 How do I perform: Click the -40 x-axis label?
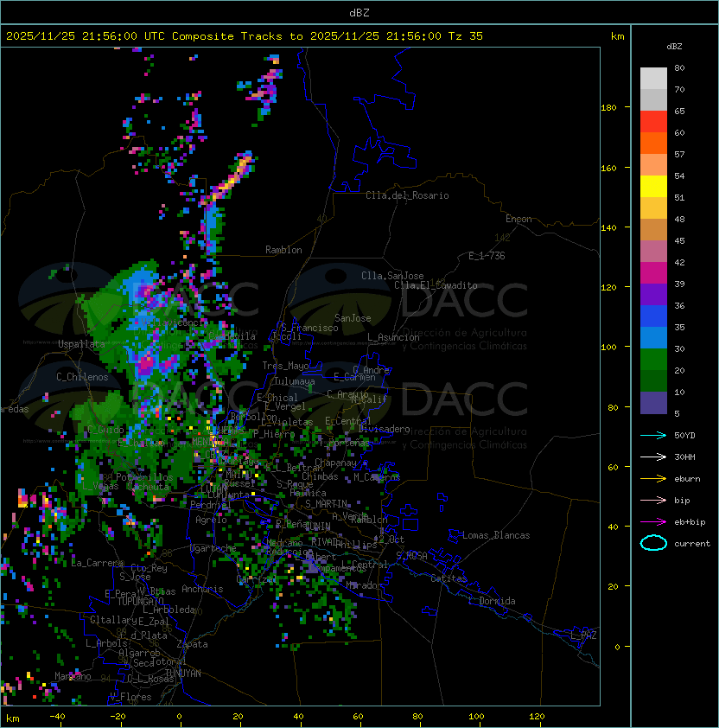[x=57, y=717]
